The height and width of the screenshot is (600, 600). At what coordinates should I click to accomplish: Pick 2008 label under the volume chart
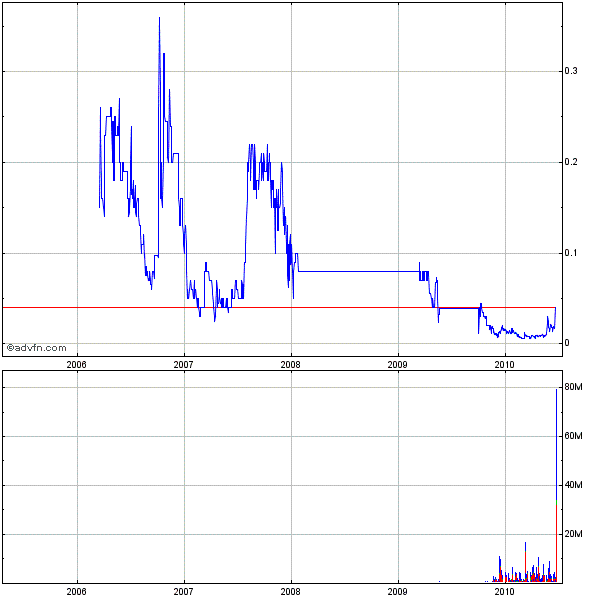[x=291, y=591]
